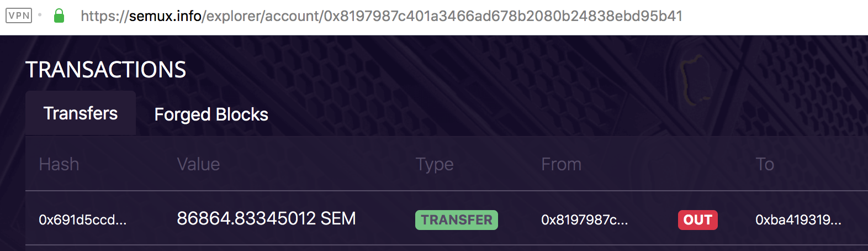Screen dimensions: 868x251
Task: Click the From column header
Action: tap(561, 164)
